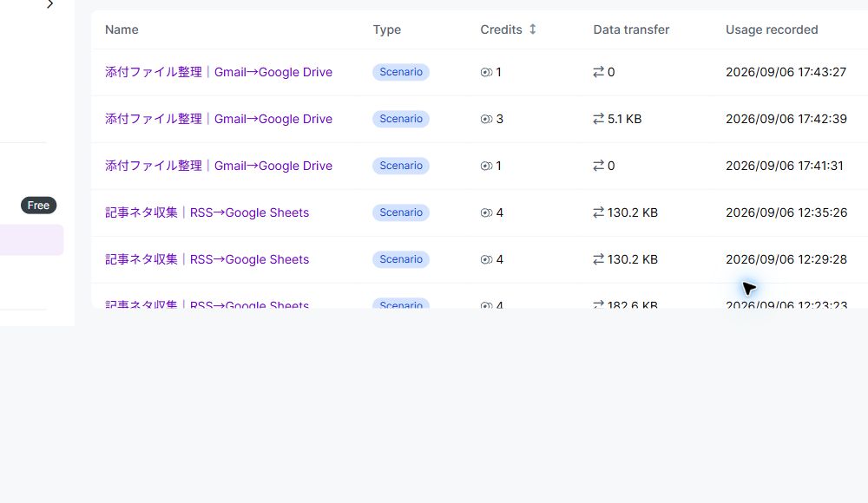Click the timestamp 2026/09/06 17:42:39
Viewport: 868px width, 503px height.
[x=786, y=119]
